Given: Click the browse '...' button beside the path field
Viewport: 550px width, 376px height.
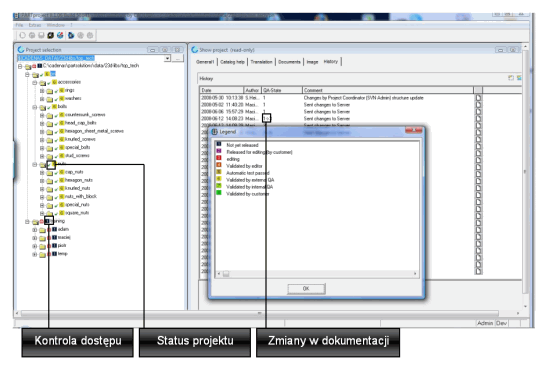Looking at the screenshot, I should 178,58.
